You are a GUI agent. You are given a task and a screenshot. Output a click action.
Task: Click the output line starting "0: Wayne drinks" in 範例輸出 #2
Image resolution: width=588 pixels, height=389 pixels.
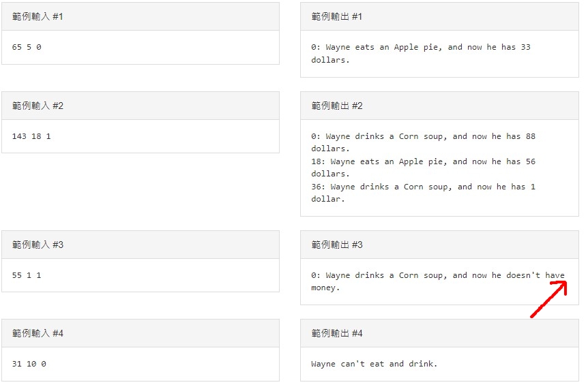423,136
